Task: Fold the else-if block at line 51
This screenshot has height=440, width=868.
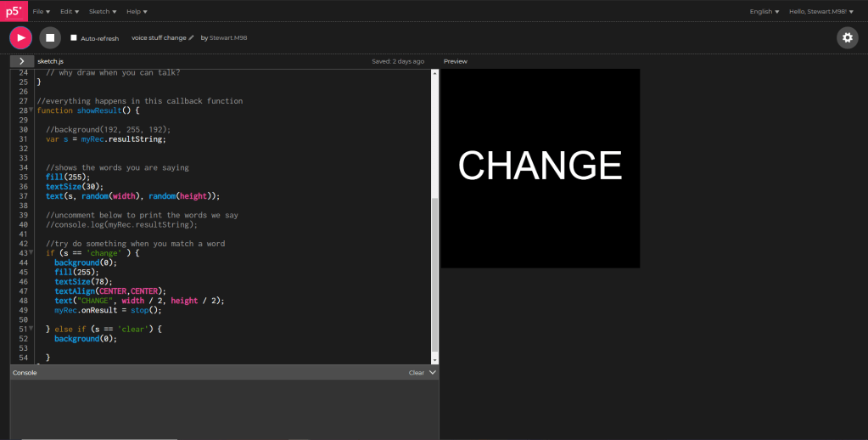Action: click(x=31, y=329)
